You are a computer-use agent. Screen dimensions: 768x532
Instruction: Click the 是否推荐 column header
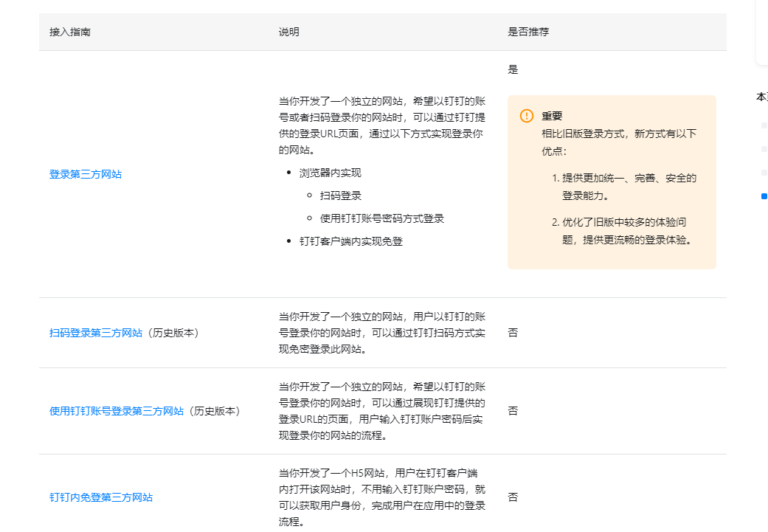pyautogui.click(x=528, y=32)
